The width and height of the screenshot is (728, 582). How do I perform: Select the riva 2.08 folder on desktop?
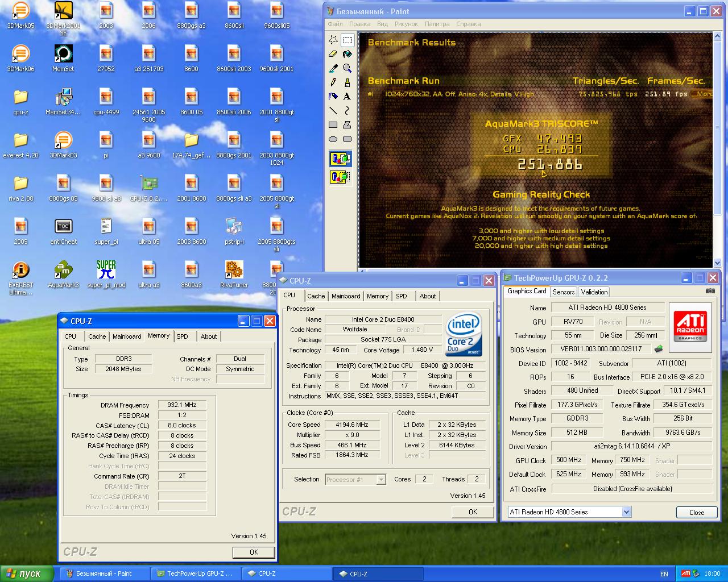click(x=20, y=188)
